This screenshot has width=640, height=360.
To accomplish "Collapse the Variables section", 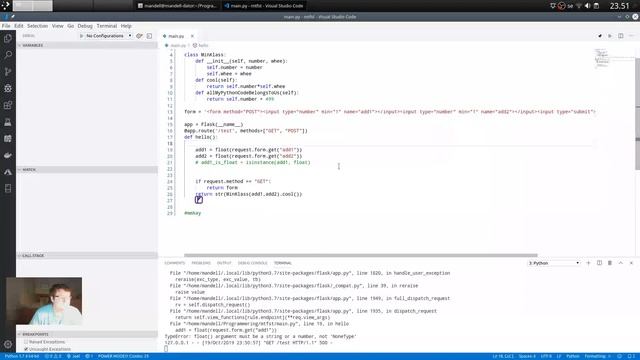I will coord(87,45).
